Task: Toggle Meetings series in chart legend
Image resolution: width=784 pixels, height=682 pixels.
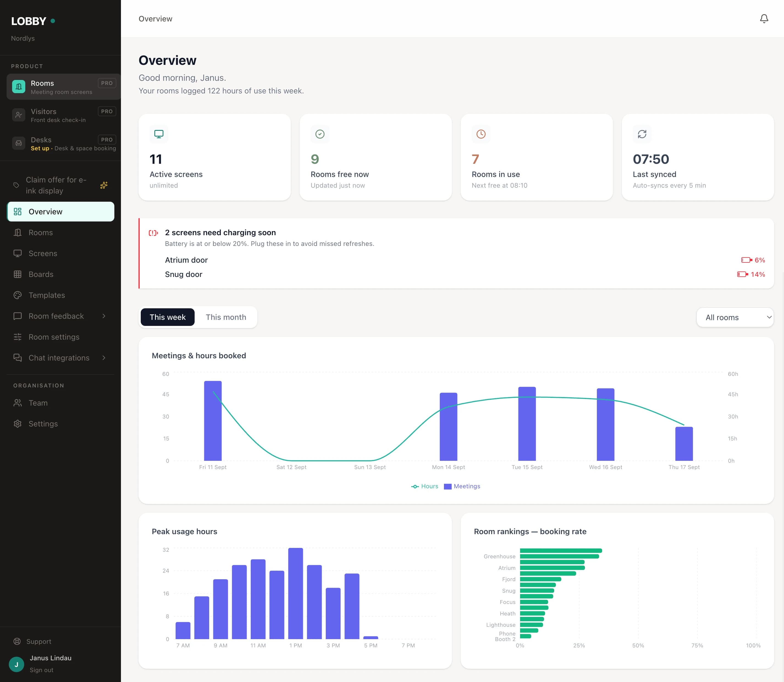Action: tap(462, 486)
